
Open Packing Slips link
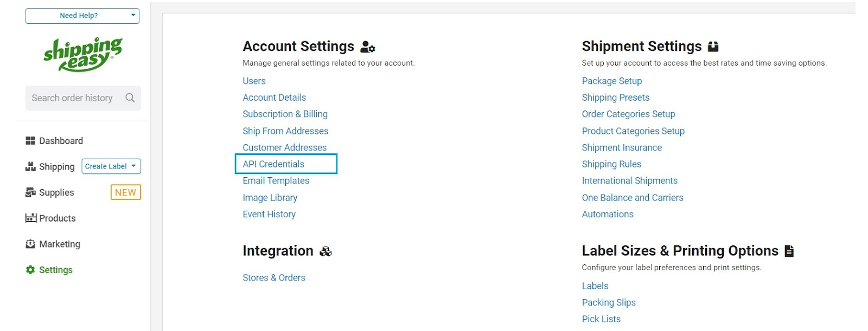pyautogui.click(x=609, y=302)
